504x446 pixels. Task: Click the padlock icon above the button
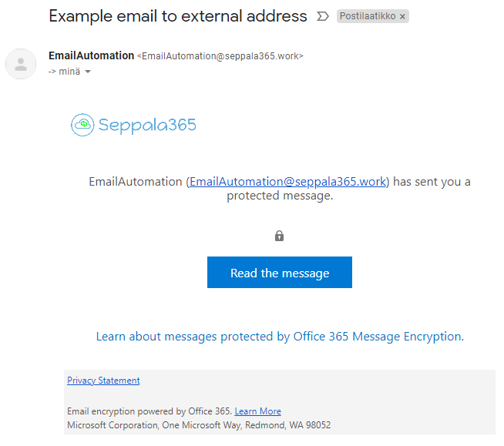click(279, 236)
